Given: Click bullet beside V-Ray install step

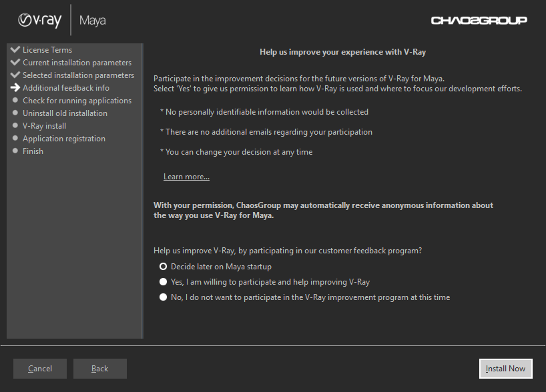Looking at the screenshot, I should point(15,125).
